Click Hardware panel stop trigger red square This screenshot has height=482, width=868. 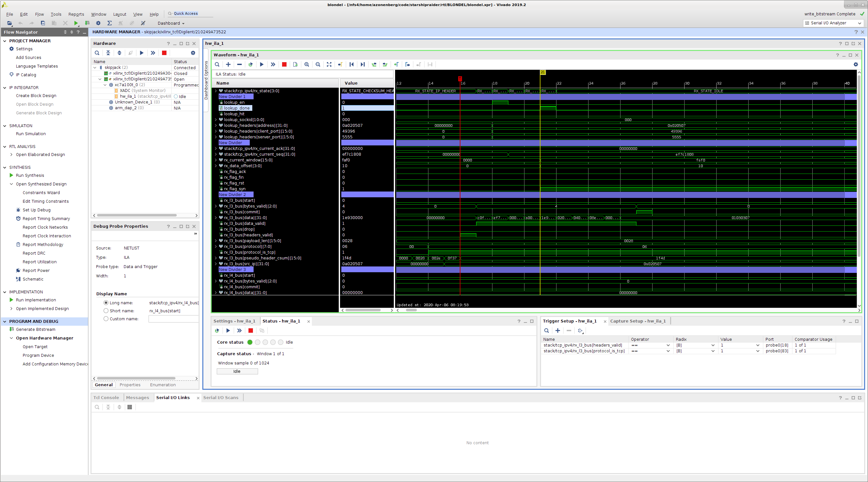coord(164,53)
